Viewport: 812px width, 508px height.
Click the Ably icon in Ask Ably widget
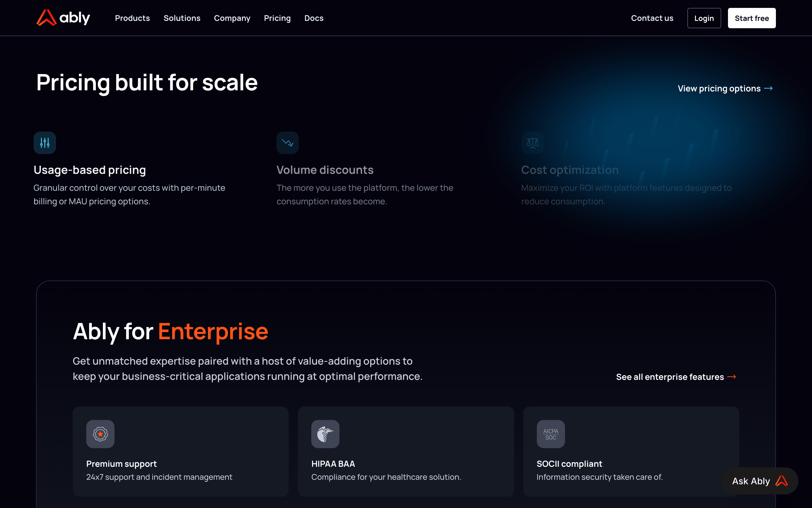point(782,481)
